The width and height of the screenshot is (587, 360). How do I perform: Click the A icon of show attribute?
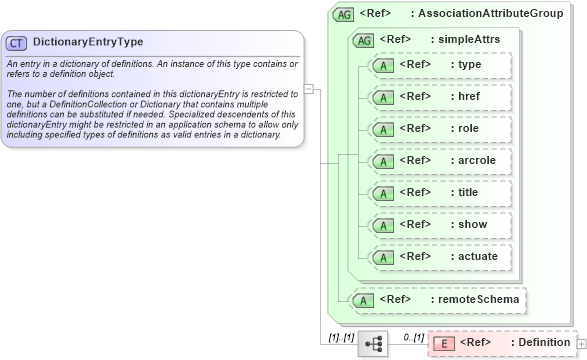coord(383,226)
